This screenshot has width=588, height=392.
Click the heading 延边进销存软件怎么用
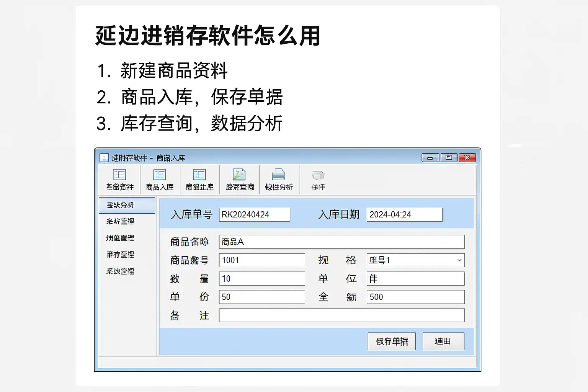pyautogui.click(x=208, y=36)
